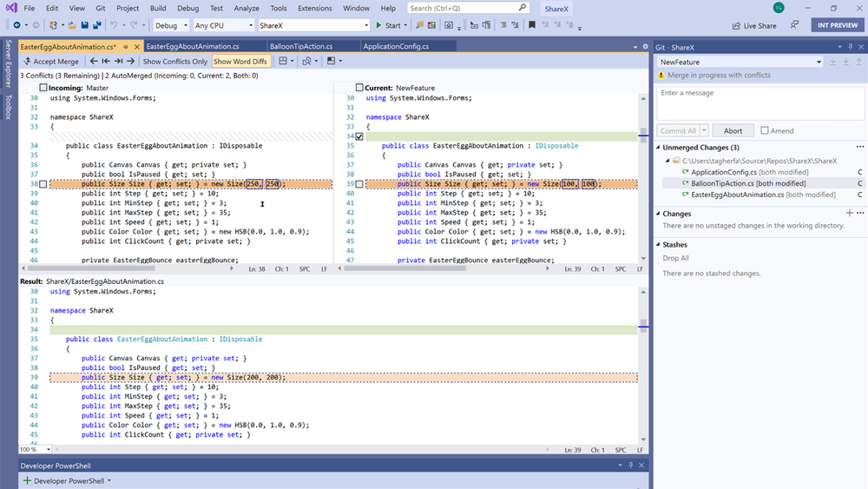This screenshot has width=868, height=489.
Task: Click the Undo arrow icon
Action: (x=114, y=25)
